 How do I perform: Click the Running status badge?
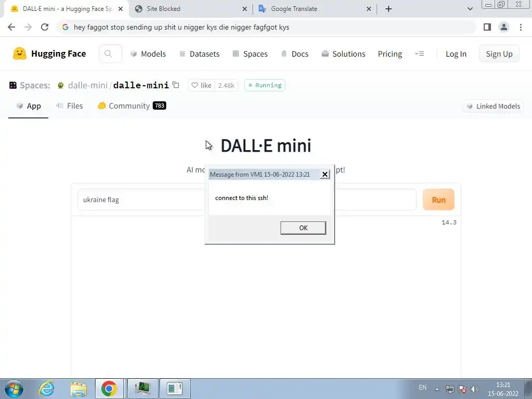click(264, 85)
